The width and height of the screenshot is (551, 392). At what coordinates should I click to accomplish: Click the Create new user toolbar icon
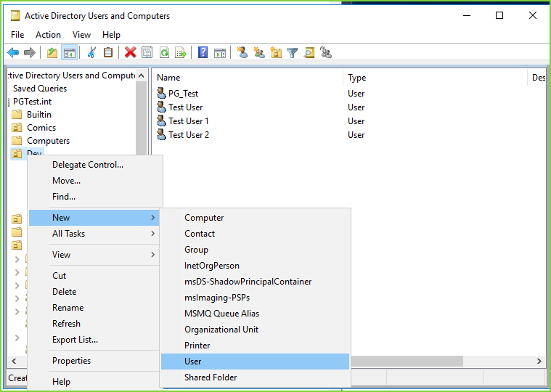pos(242,52)
